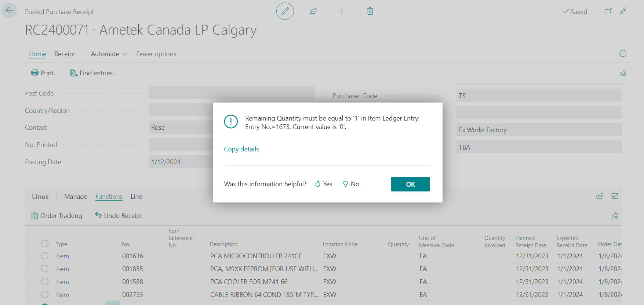The image size is (644, 305).
Task: Select row for item 001636
Action: click(x=45, y=256)
